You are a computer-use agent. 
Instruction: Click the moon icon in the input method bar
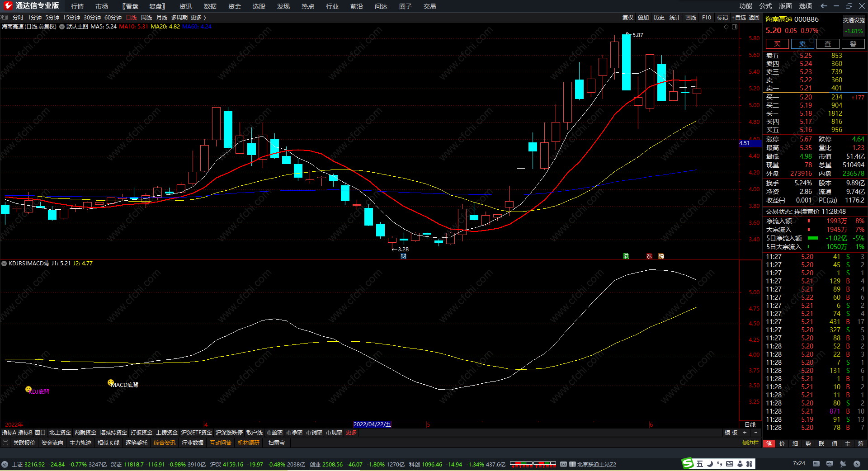coord(709,464)
